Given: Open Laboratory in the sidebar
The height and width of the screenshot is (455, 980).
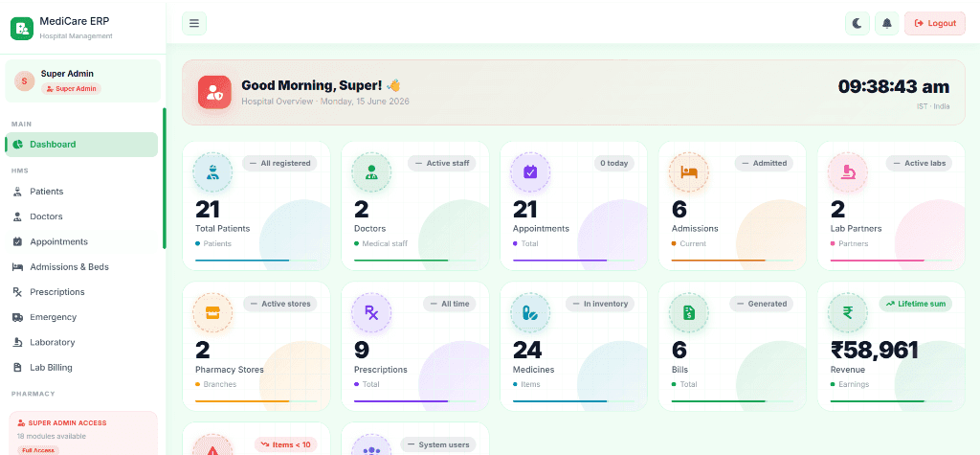Looking at the screenshot, I should pyautogui.click(x=81, y=342).
